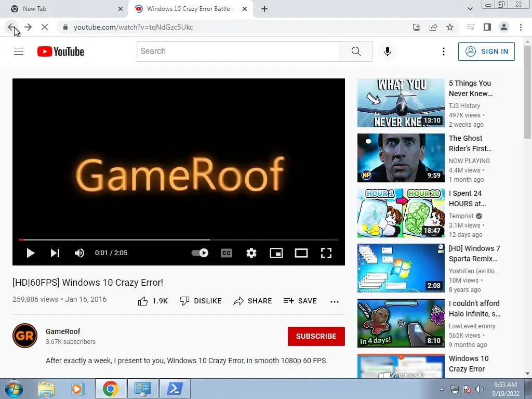Open YouTube settings three-dot menu beside Sign In
Image resolution: width=532 pixels, height=399 pixels.
tap(444, 51)
